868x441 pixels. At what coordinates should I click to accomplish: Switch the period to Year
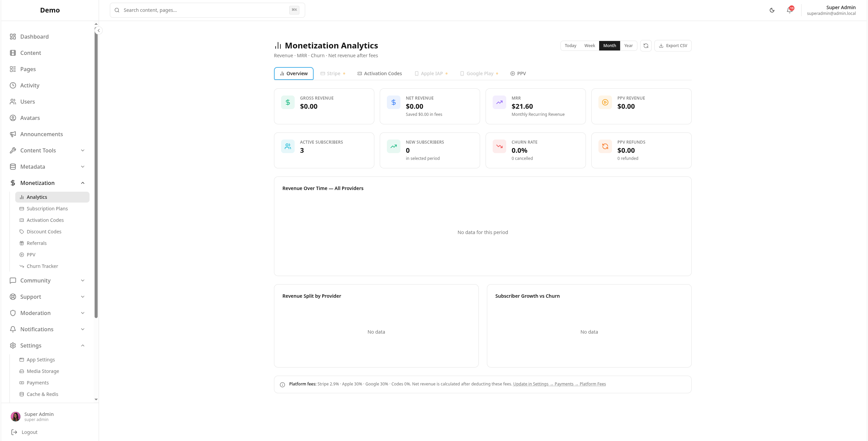pos(628,45)
